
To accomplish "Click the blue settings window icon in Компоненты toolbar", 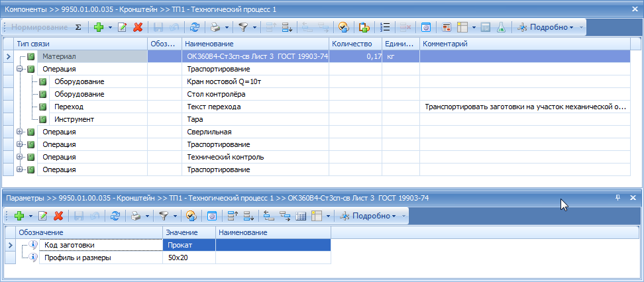I will pyautogui.click(x=426, y=28).
